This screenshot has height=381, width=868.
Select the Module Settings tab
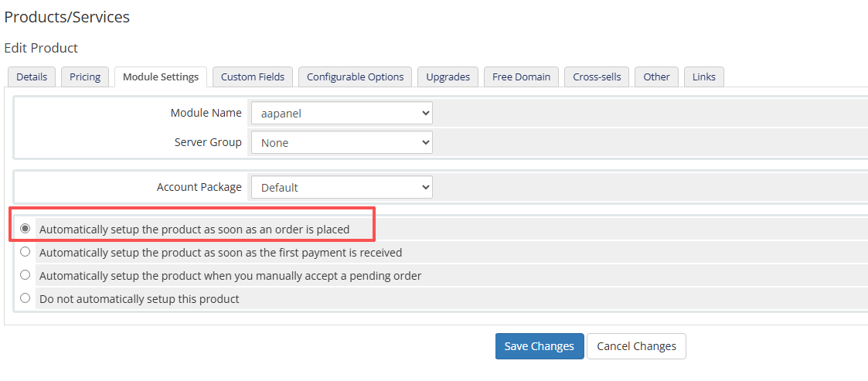coord(161,77)
